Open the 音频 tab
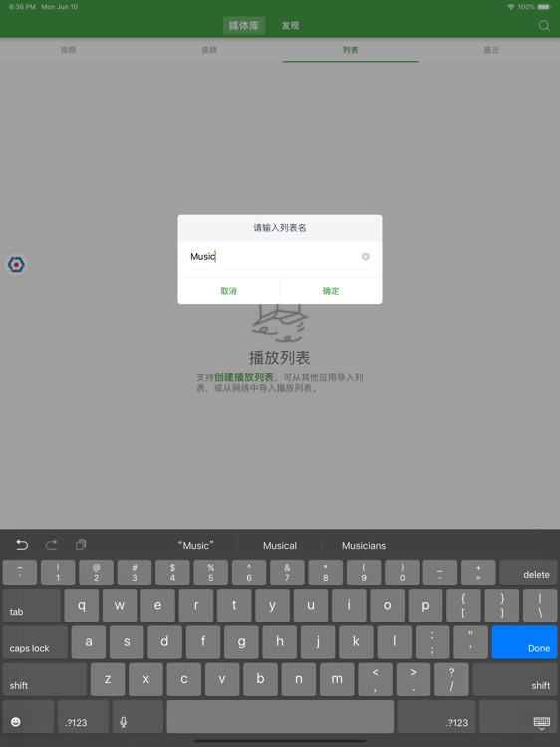 click(209, 50)
